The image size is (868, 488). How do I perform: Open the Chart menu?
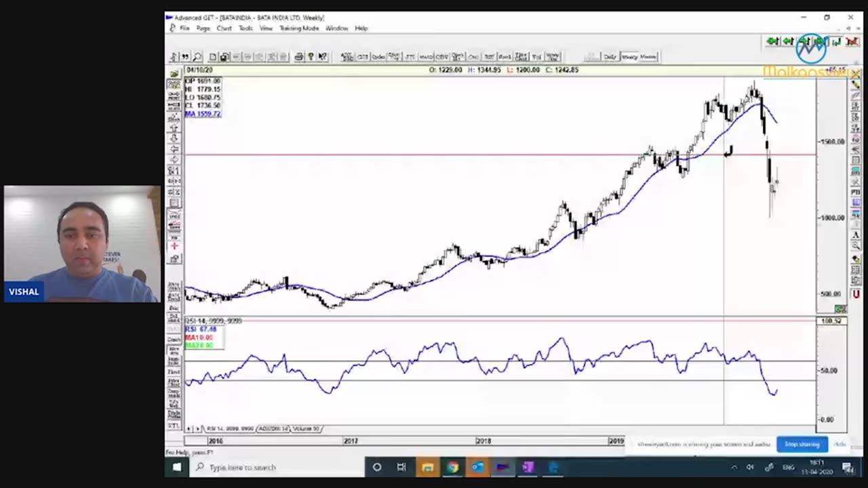point(224,28)
